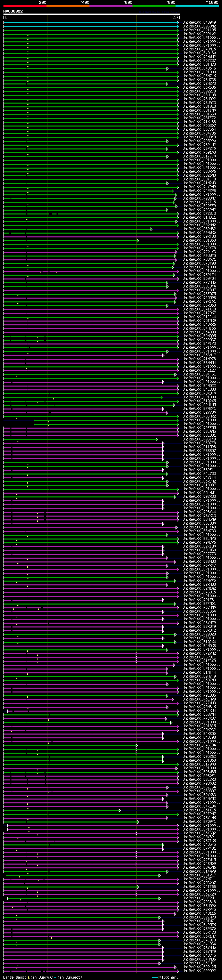
Task: Click the cyan ~100% identity legend bar
Action: click(x=197, y=6)
